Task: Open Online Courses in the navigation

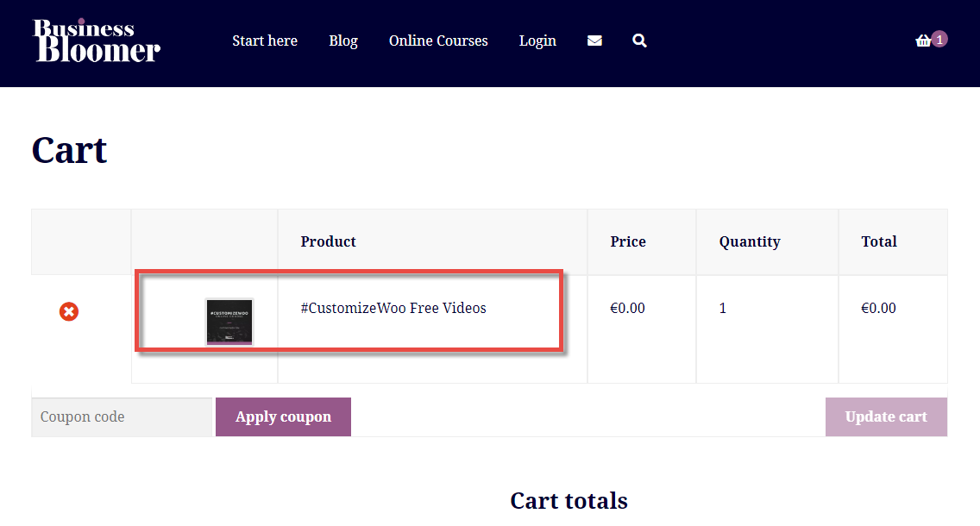Action: point(438,41)
